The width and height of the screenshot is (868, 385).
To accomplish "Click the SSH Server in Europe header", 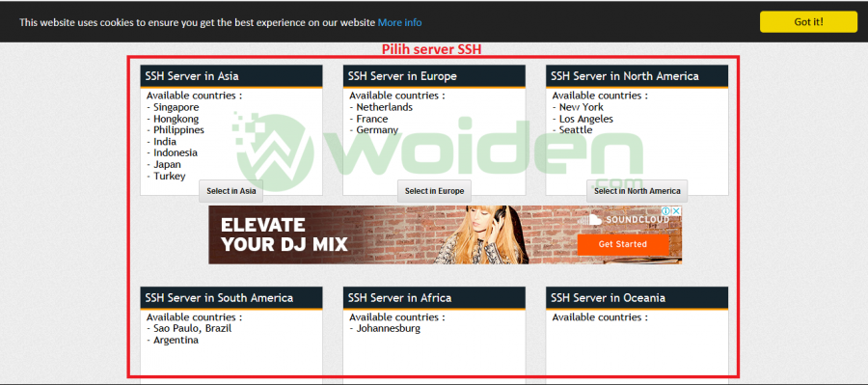I will pyautogui.click(x=434, y=76).
